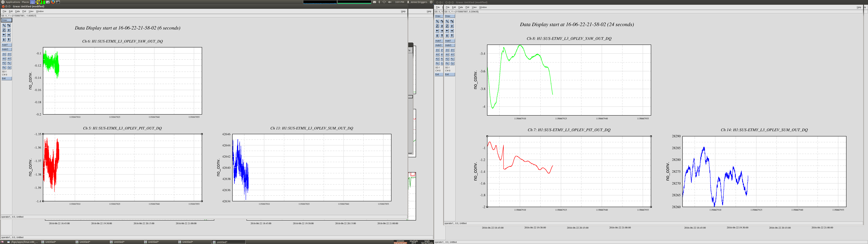The width and height of the screenshot is (868, 244).
Task: Click the AY button in the ETMX window
Action: click(x=9, y=59)
